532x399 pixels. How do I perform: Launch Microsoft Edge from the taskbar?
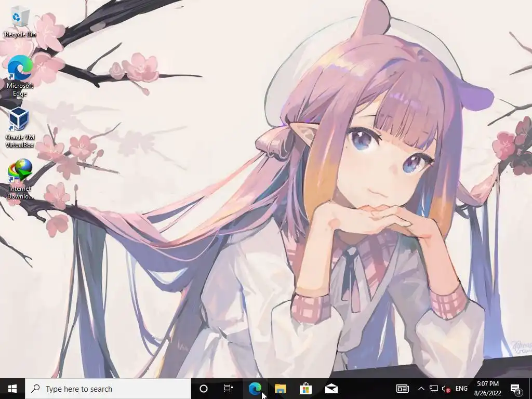[255, 389]
